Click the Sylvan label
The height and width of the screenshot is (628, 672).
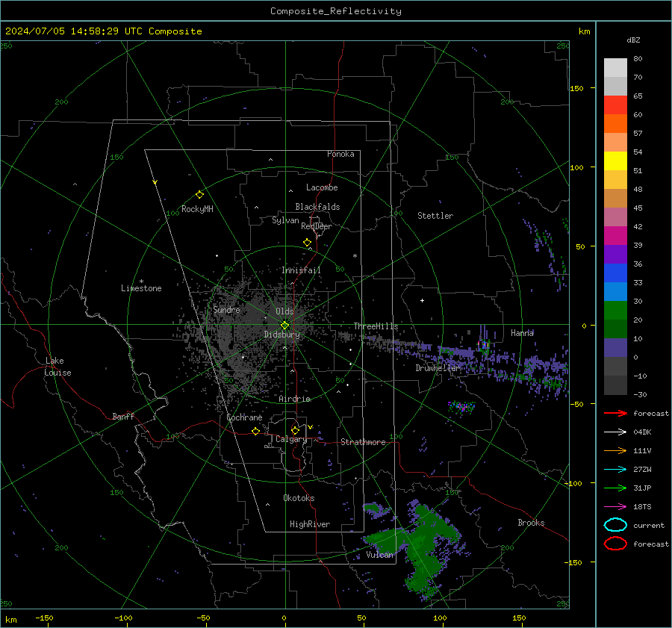click(x=285, y=220)
